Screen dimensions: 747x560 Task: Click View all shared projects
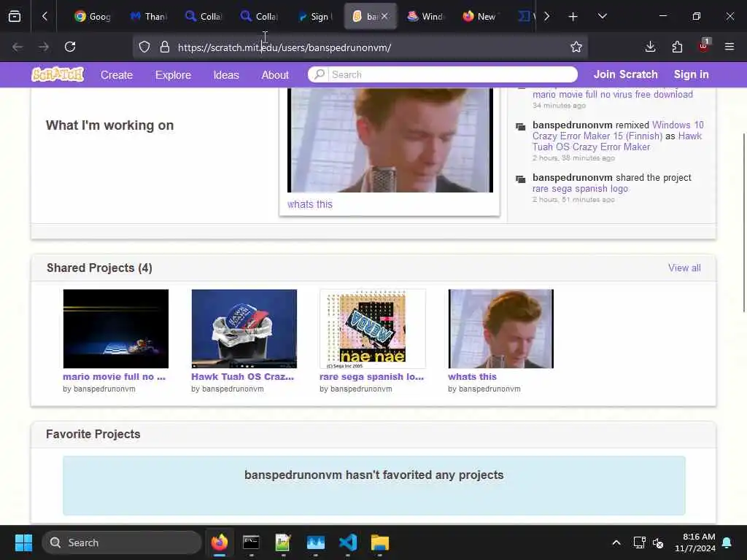[684, 268]
